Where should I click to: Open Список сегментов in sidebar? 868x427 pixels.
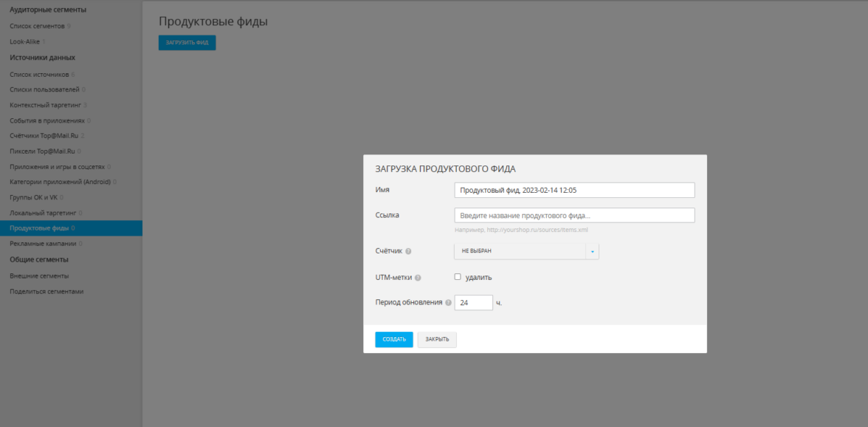pyautogui.click(x=38, y=26)
